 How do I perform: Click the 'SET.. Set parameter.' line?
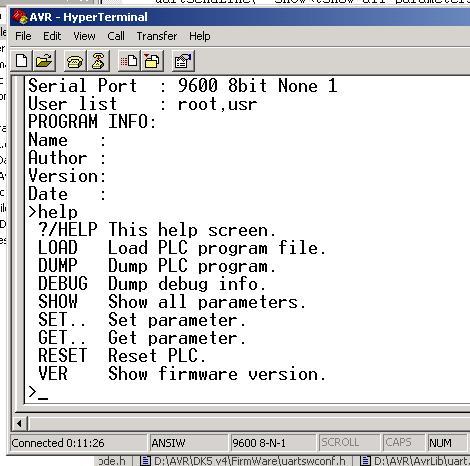pos(142,320)
